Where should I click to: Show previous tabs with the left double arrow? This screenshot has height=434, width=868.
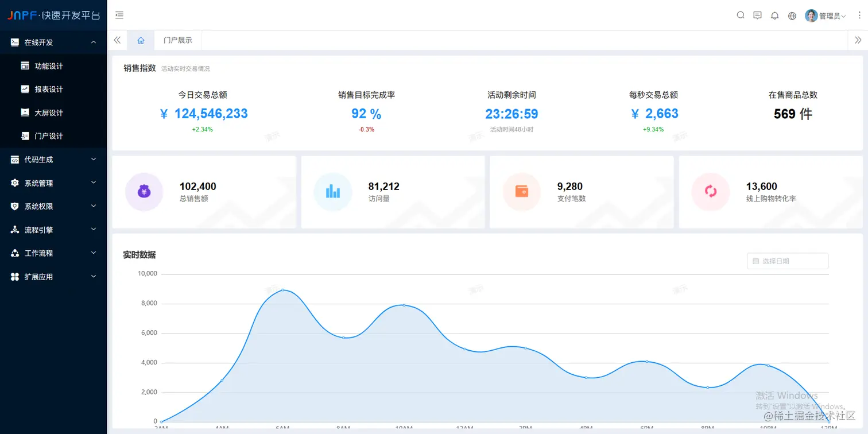click(x=117, y=40)
